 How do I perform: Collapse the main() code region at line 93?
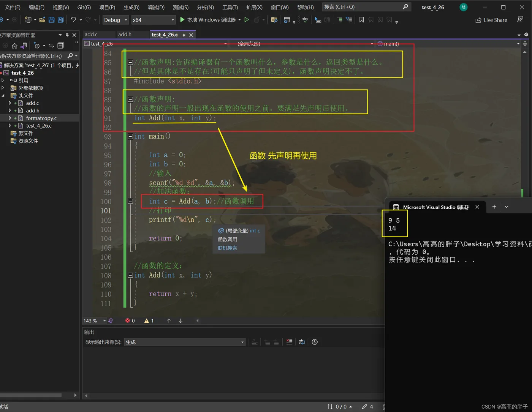(x=130, y=136)
